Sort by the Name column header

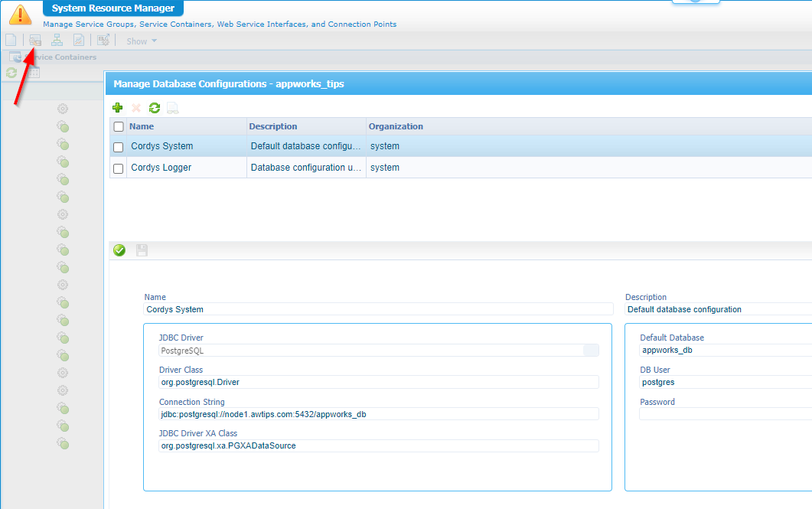tap(142, 126)
